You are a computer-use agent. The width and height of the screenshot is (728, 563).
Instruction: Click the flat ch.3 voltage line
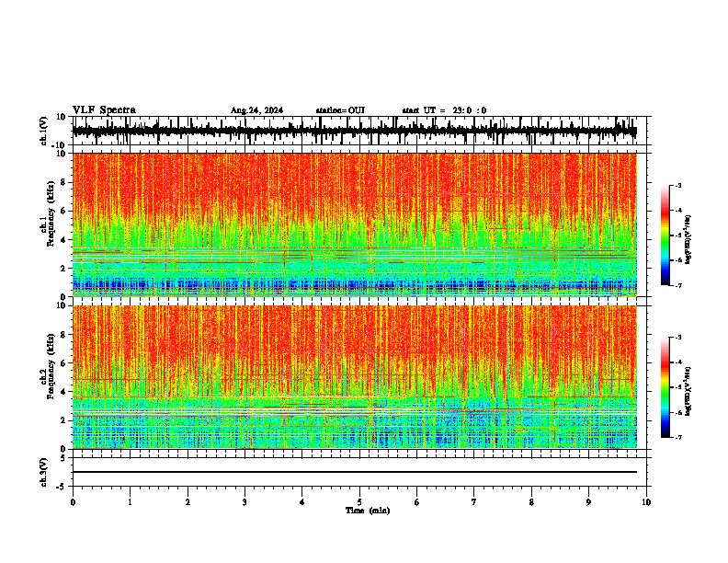(354, 472)
